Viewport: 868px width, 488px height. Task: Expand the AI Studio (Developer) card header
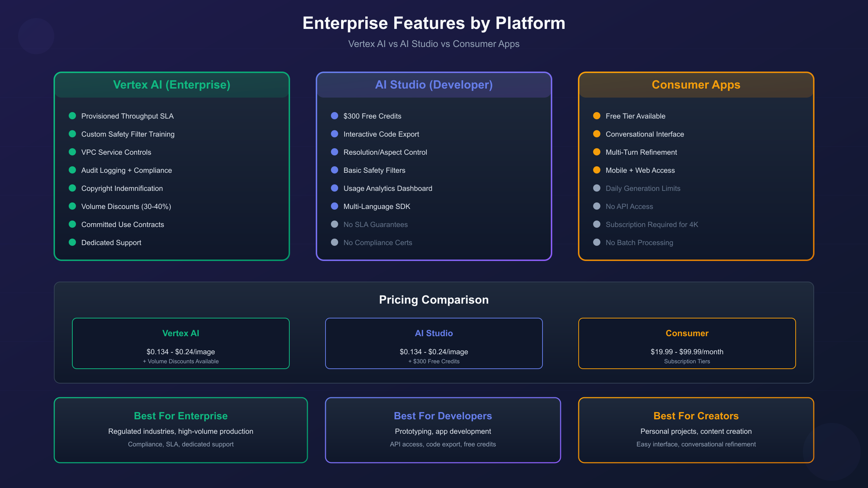434,85
